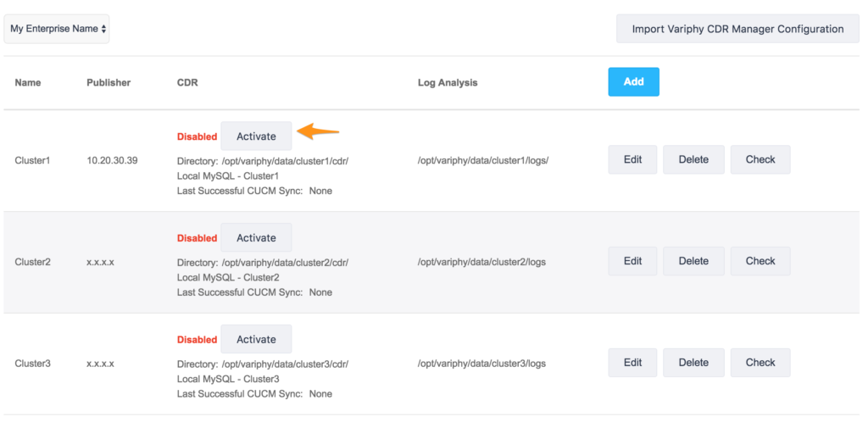Activate CDR for Cluster2
Screen dimensions: 868x439
256,238
